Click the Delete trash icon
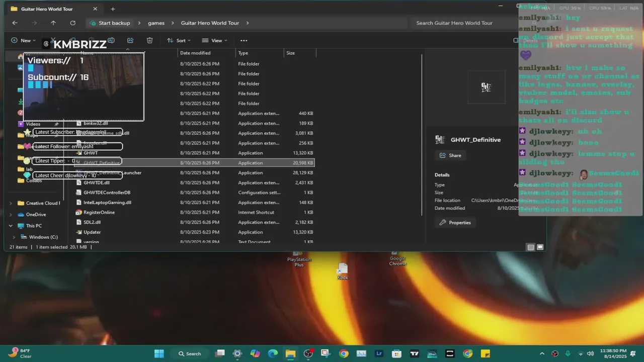This screenshot has height=362, width=644. (149, 40)
